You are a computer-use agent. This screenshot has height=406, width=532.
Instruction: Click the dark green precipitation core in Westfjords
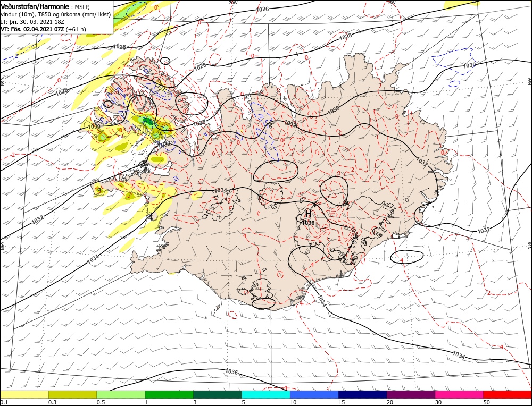point(148,121)
